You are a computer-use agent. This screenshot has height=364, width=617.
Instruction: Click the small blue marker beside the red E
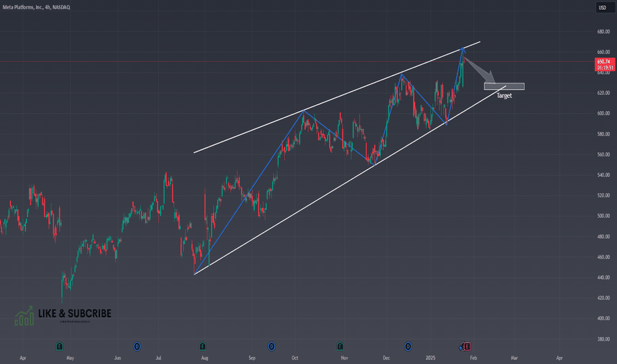click(x=461, y=347)
